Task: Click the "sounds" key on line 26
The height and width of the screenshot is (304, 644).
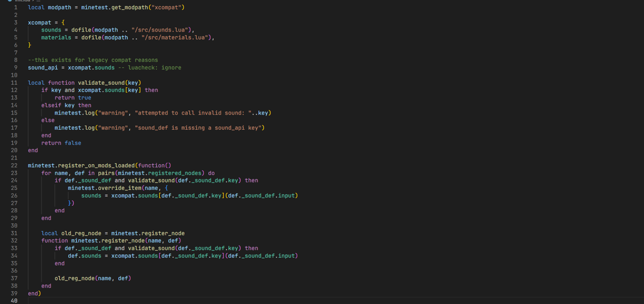Action: point(91,196)
